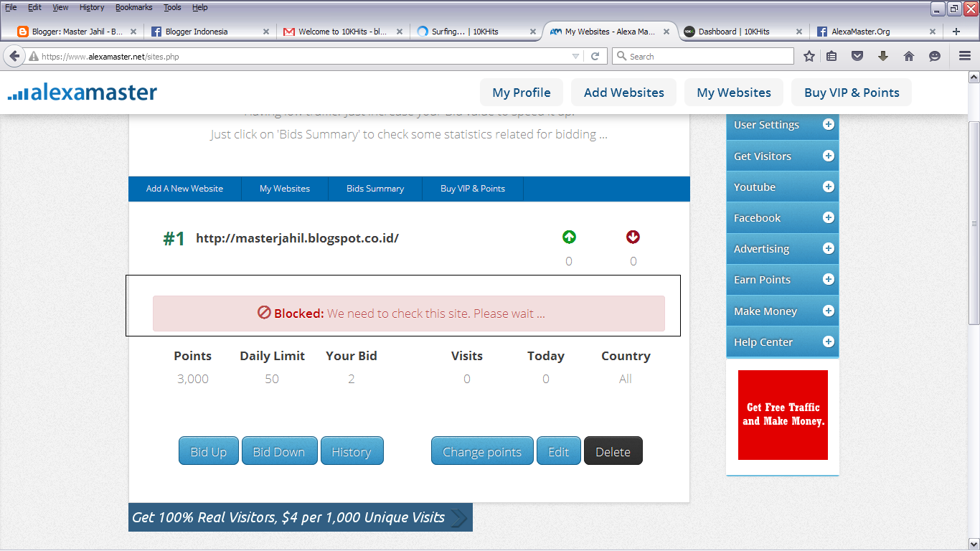Open the bookmarks list icon

(x=831, y=56)
